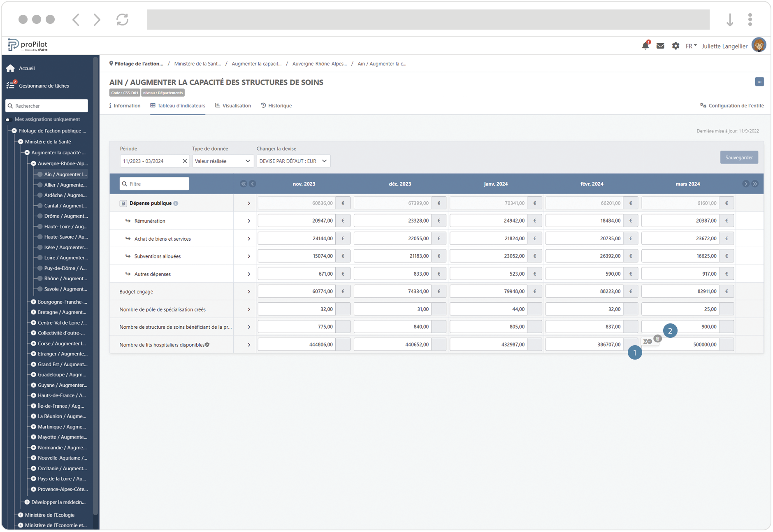Viewport: 773px width, 532px height.
Task: Open the Type de donnée dropdown
Action: click(222, 161)
